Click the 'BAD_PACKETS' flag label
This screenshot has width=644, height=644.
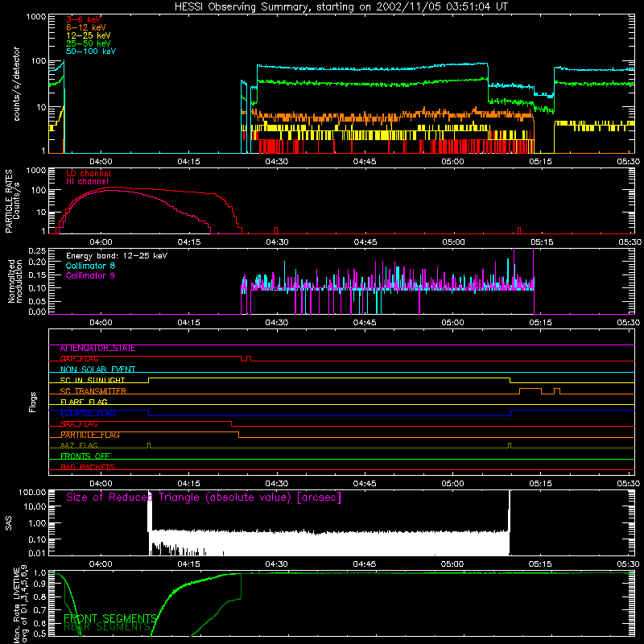pos(88,467)
